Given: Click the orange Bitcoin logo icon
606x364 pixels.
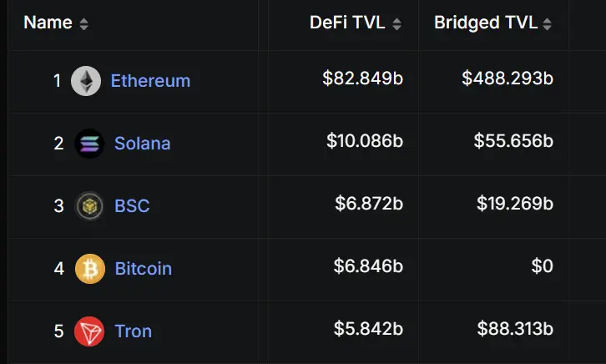Looking at the screenshot, I should 89,269.
